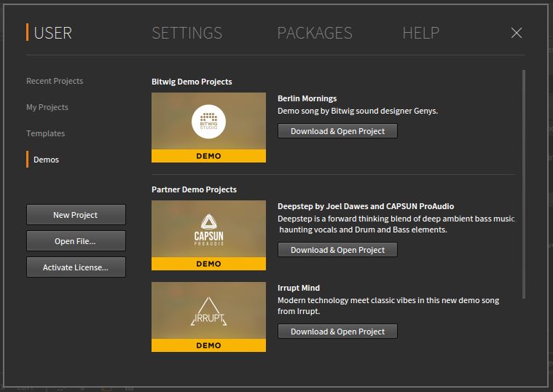Click the DEMO banner under Berlin Mornings

[209, 156]
